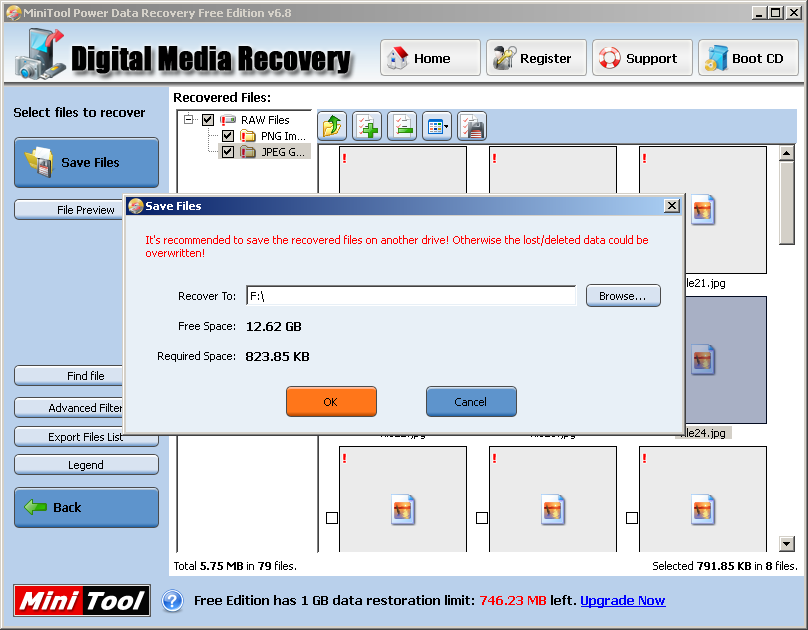Click the Digital Media Recovery camera logo
The width and height of the screenshot is (808, 630).
click(x=40, y=55)
